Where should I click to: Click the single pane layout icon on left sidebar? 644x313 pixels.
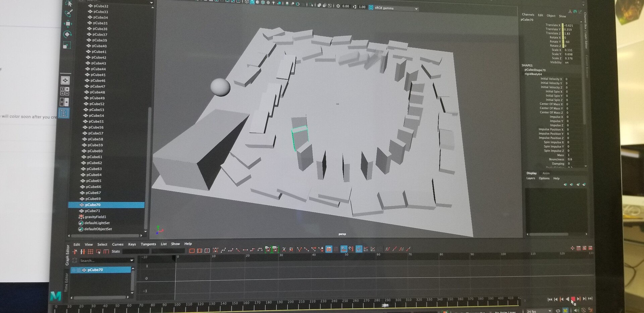pos(66,81)
